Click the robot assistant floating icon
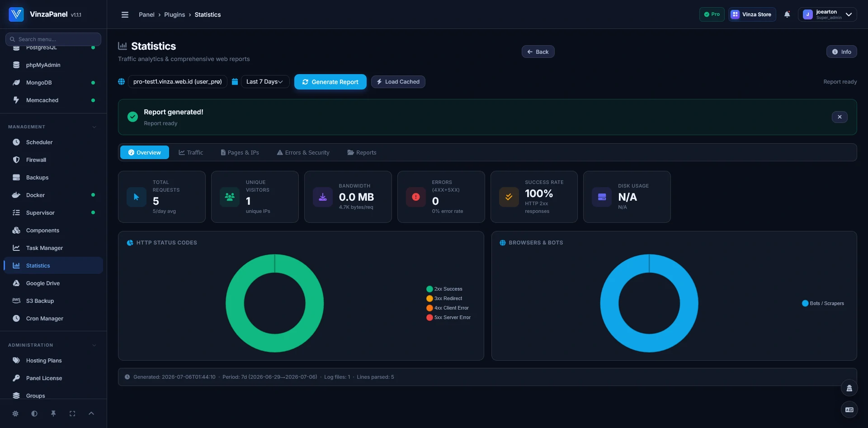The width and height of the screenshot is (868, 428). click(x=849, y=388)
